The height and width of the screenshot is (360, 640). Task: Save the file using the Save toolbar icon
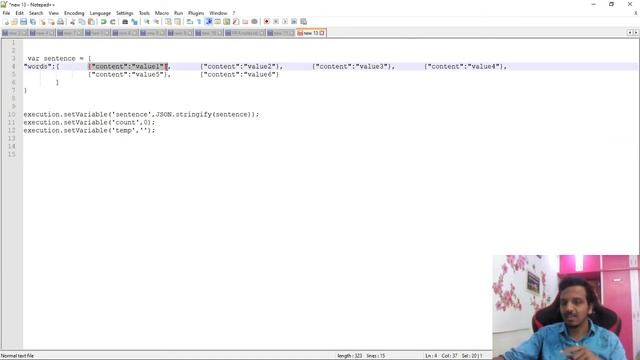click(23, 22)
